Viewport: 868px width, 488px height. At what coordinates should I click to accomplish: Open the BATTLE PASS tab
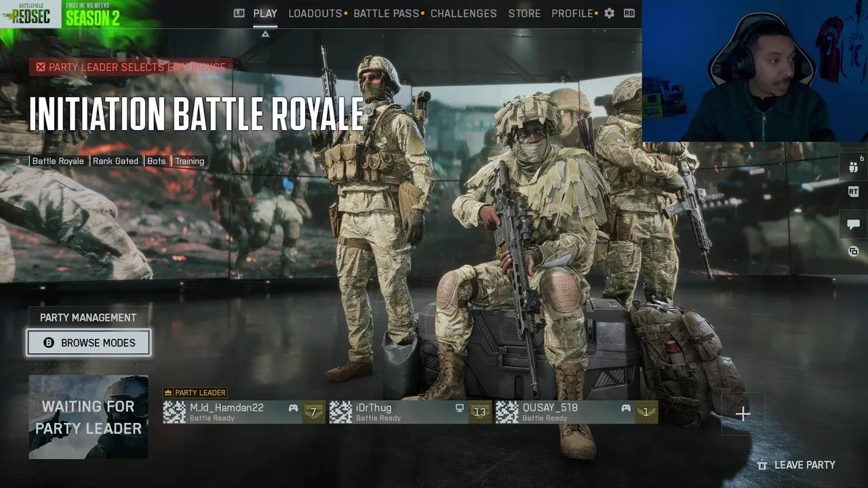[x=387, y=14]
